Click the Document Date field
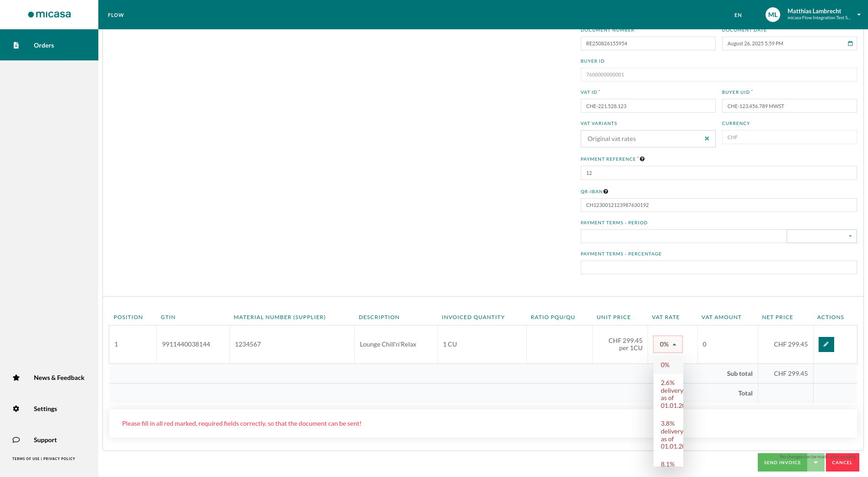This screenshot has height=477, width=868. [x=789, y=43]
